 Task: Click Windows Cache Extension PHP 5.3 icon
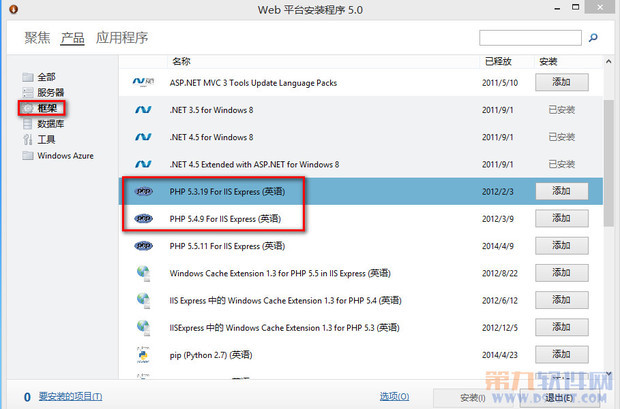pyautogui.click(x=144, y=328)
